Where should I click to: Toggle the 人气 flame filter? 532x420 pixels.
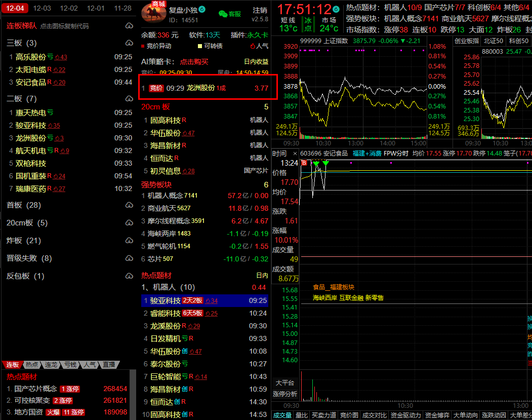click(259, 46)
